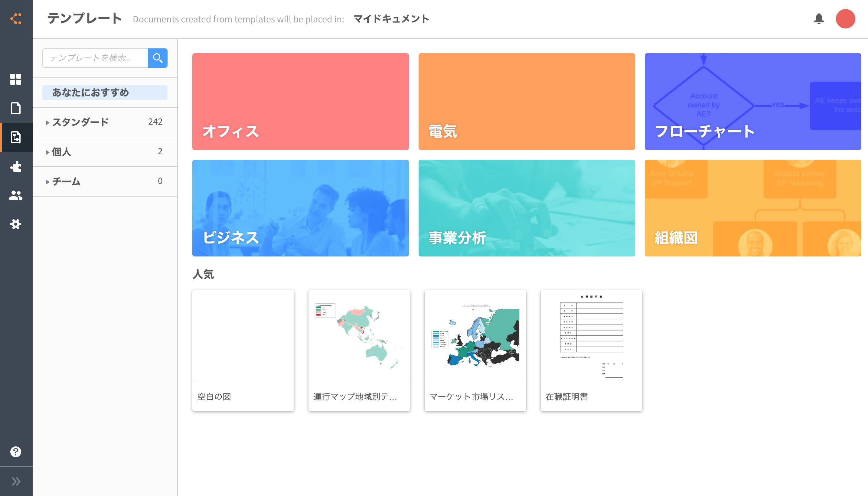The height and width of the screenshot is (496, 868).
Task: Open the notifications bell
Action: [x=819, y=19]
